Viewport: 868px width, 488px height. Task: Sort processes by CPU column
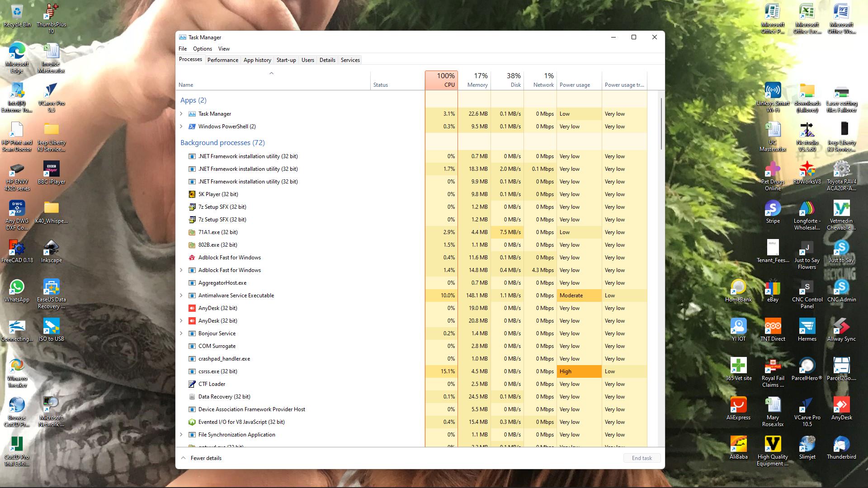pos(441,80)
